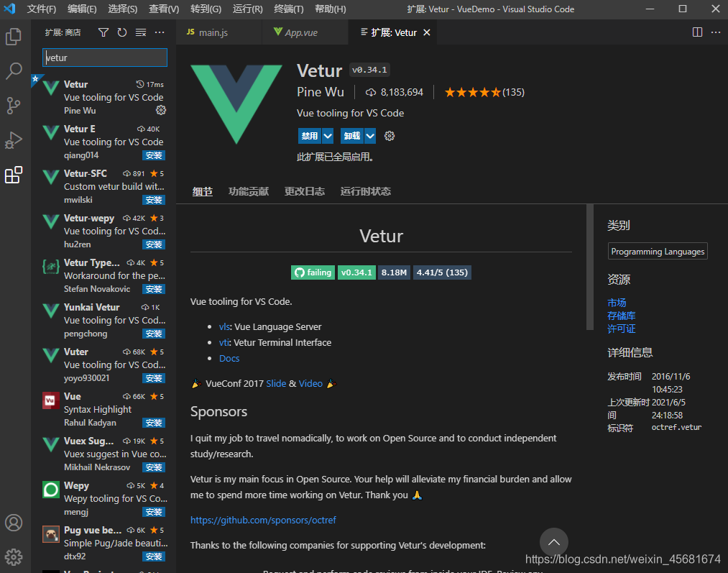Close the Vetur extension tab
Image resolution: width=728 pixels, height=573 pixels.
(x=427, y=32)
